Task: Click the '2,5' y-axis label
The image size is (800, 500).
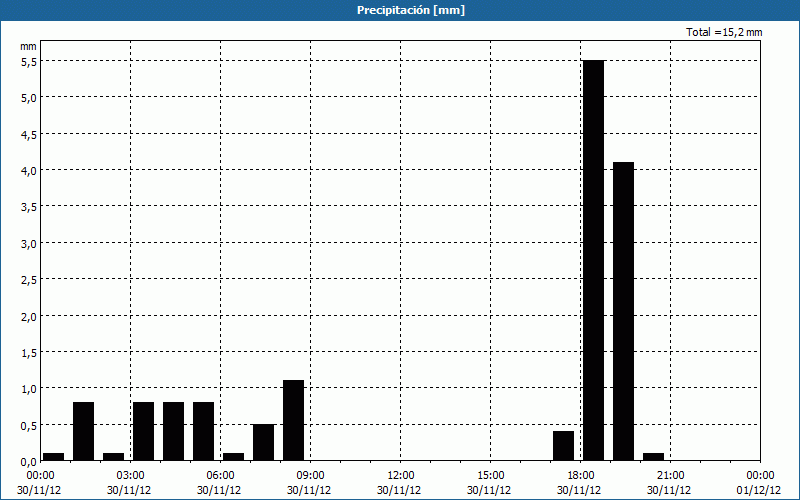Action: tap(29, 280)
